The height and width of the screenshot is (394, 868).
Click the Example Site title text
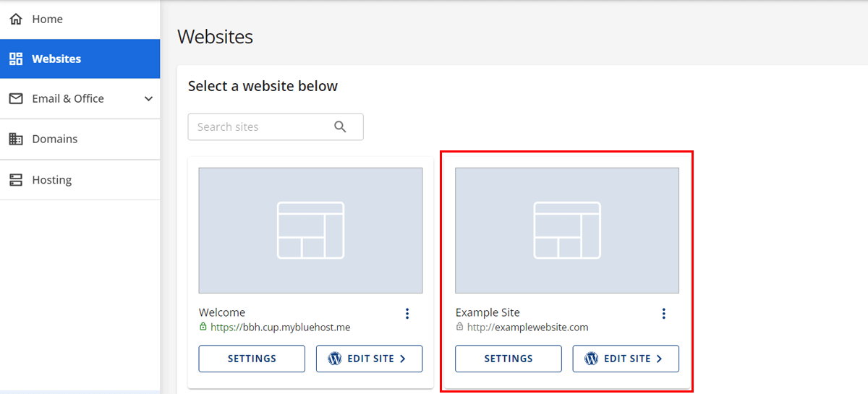click(488, 312)
